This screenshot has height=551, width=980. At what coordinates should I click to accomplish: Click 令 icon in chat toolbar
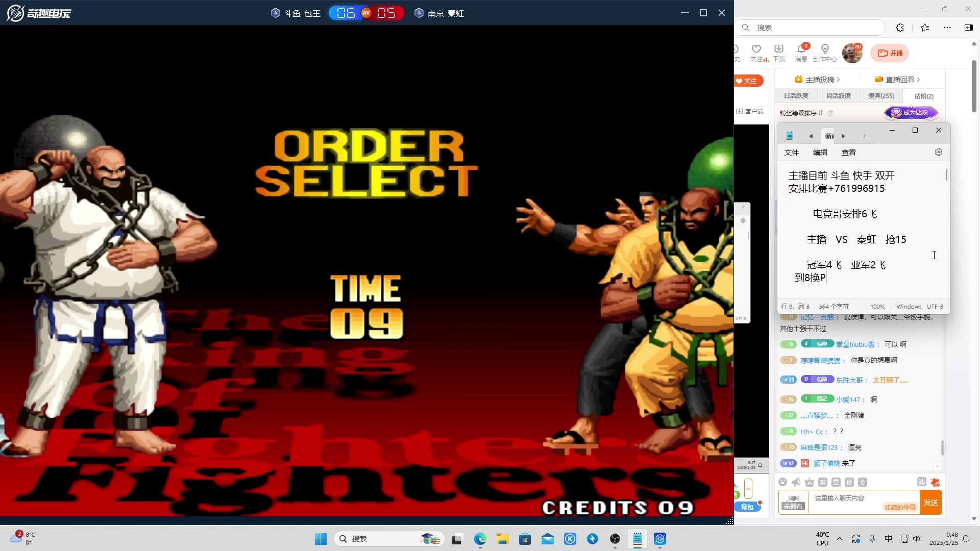[863, 482]
